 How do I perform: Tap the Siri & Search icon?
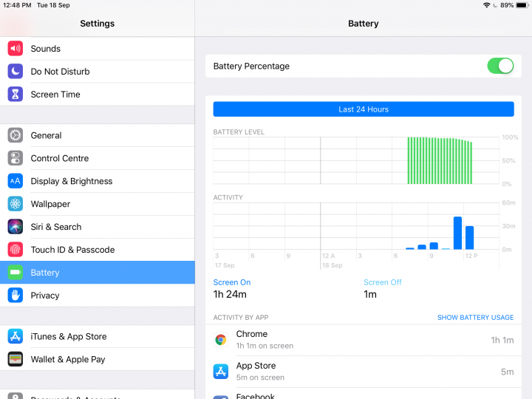coord(16,227)
